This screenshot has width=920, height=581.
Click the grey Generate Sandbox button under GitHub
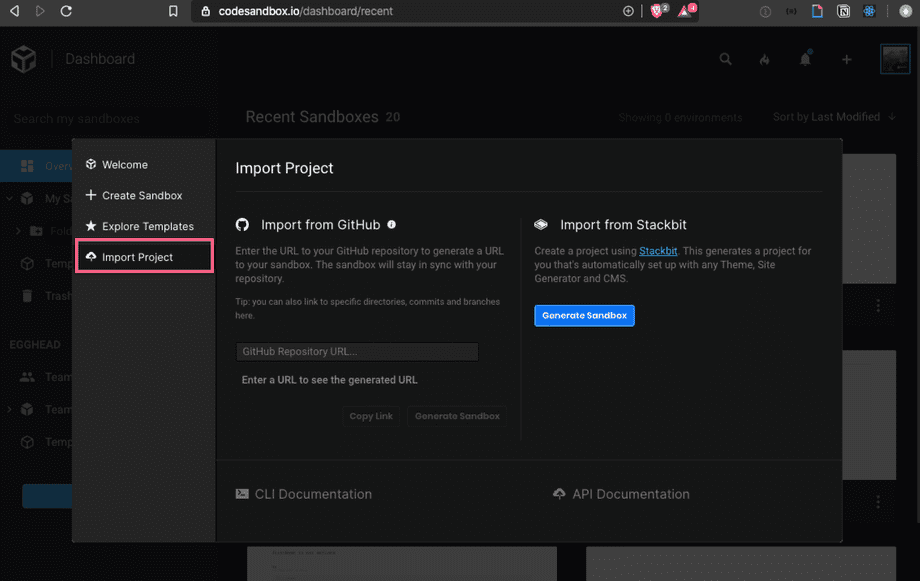click(x=457, y=416)
